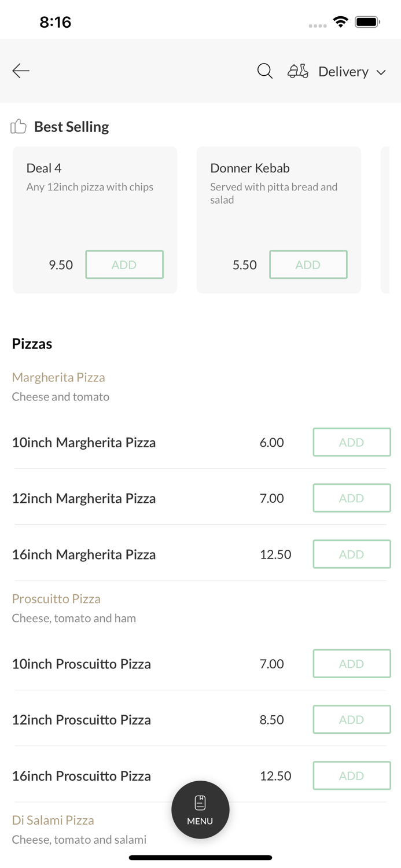Open the Donner Kebab best-selling card
401x868 pixels.
279,220
